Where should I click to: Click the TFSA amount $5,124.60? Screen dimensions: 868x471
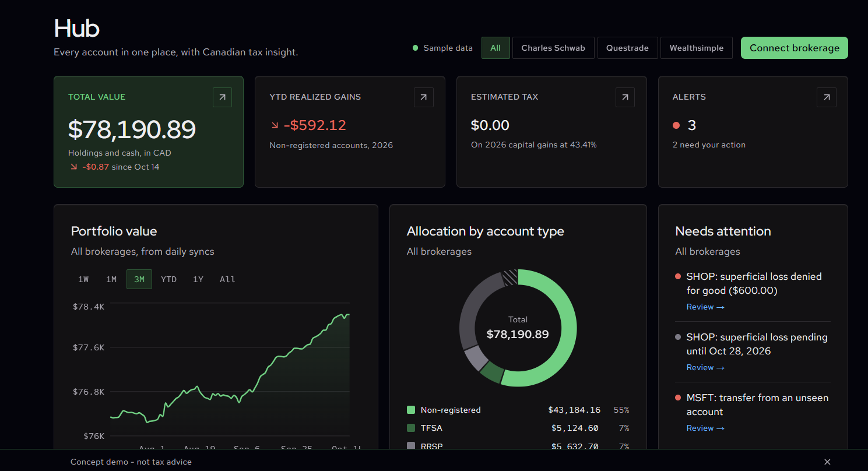(575, 428)
